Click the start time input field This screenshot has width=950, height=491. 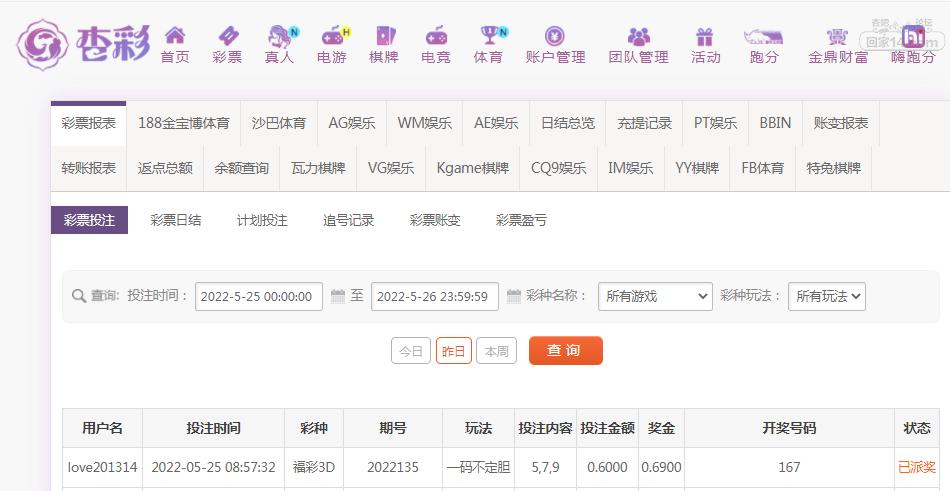tap(259, 296)
